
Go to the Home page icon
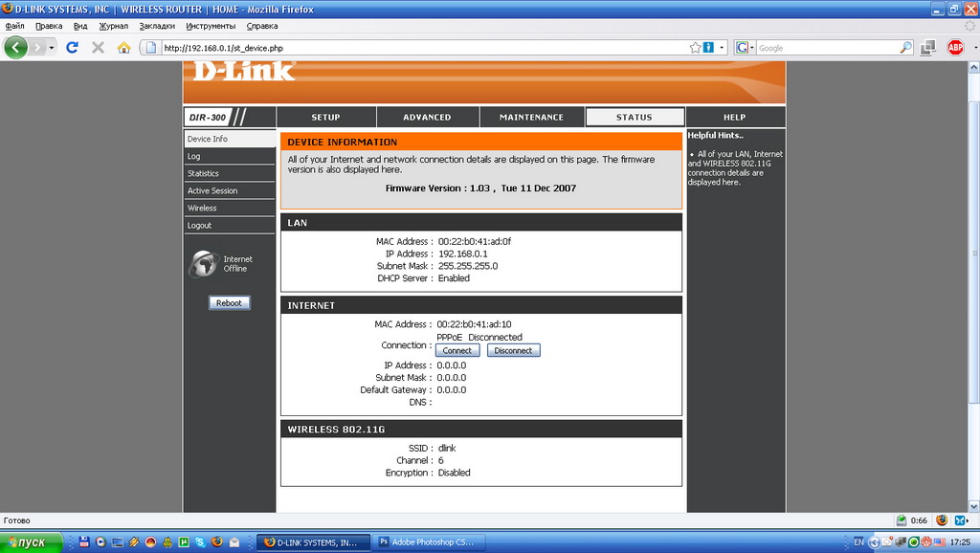(123, 47)
